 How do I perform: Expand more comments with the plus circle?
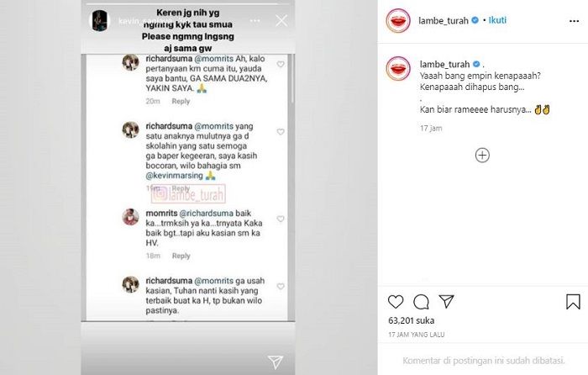pos(482,156)
